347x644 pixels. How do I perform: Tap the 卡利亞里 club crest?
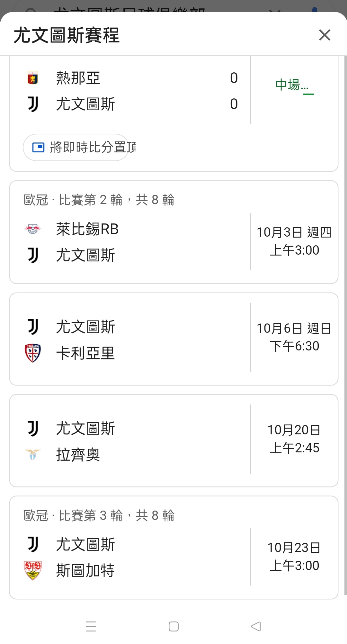(x=33, y=353)
